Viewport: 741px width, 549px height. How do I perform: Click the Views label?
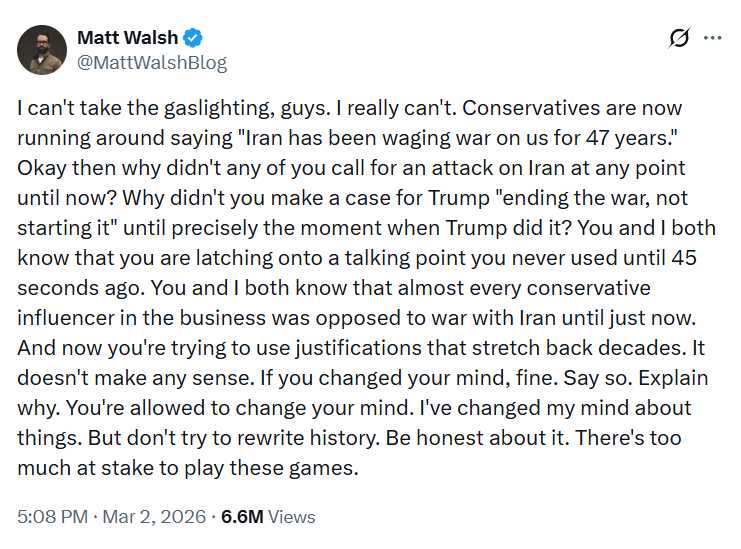(x=292, y=517)
